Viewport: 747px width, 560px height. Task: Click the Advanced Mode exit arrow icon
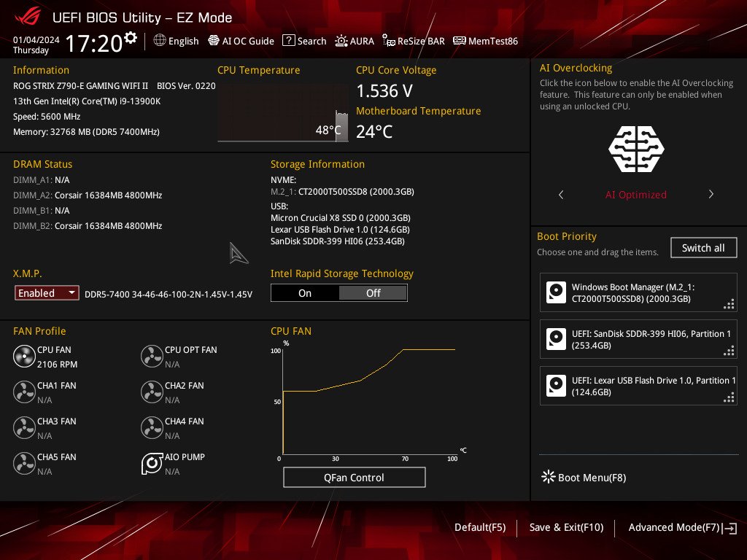click(x=729, y=528)
